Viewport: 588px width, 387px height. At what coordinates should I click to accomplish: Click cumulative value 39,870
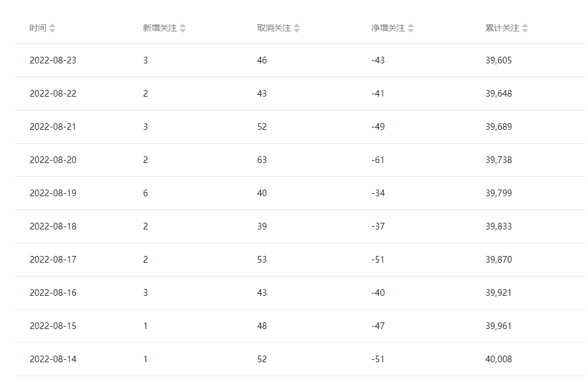coord(499,260)
